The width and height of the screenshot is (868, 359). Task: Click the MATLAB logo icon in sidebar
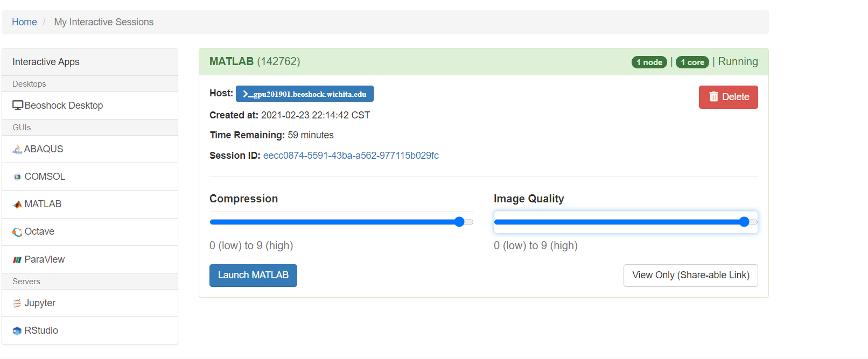coord(17,205)
